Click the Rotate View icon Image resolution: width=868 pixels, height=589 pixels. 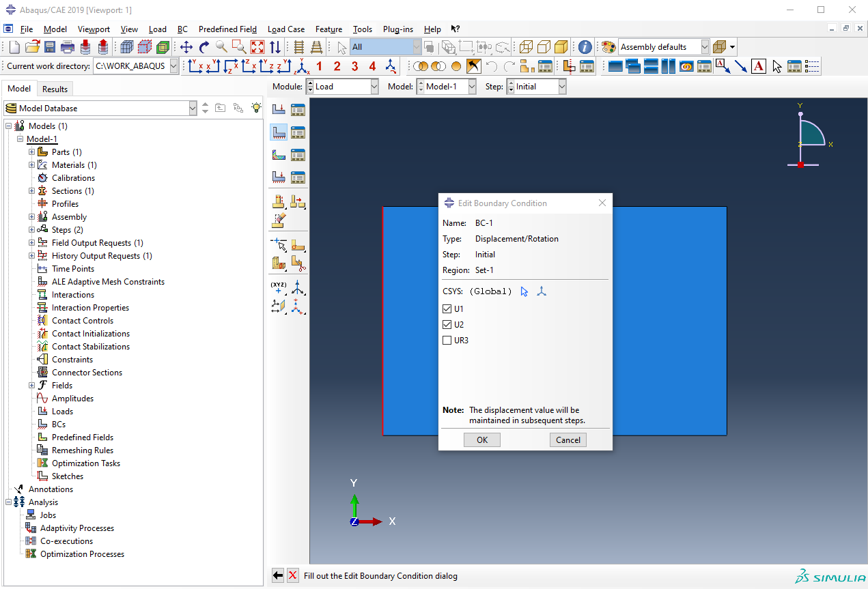pos(204,47)
